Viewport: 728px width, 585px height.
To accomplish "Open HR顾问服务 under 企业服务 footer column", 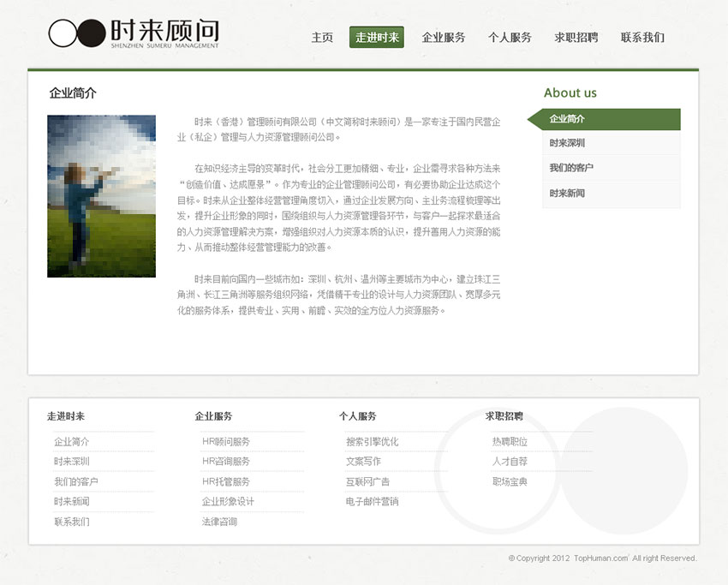I will 218,441.
